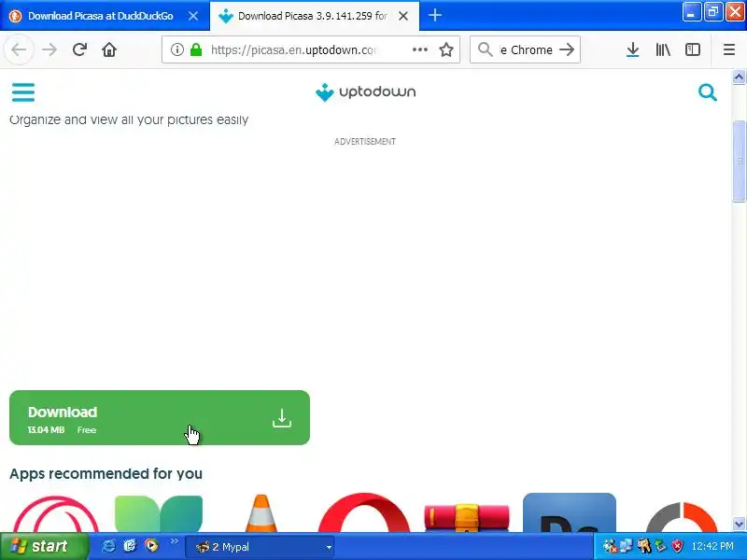Image resolution: width=747 pixels, height=560 pixels.
Task: Click the green secure connection padlock
Action: [196, 49]
